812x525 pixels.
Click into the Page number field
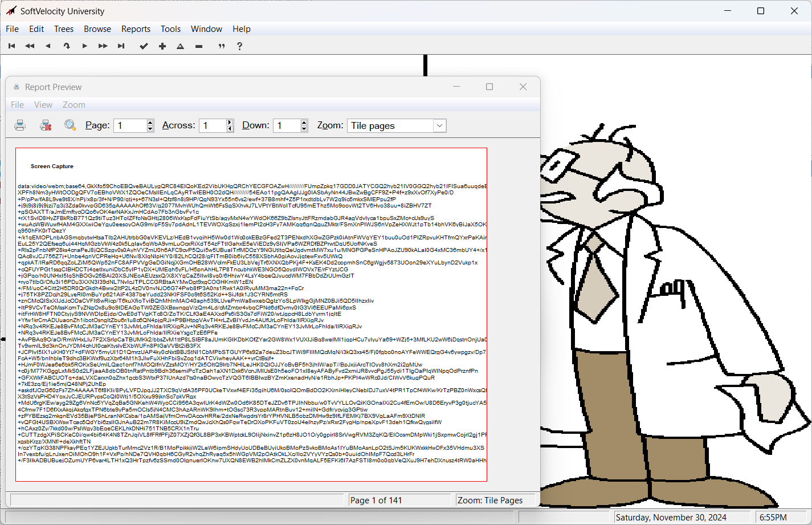pos(130,126)
